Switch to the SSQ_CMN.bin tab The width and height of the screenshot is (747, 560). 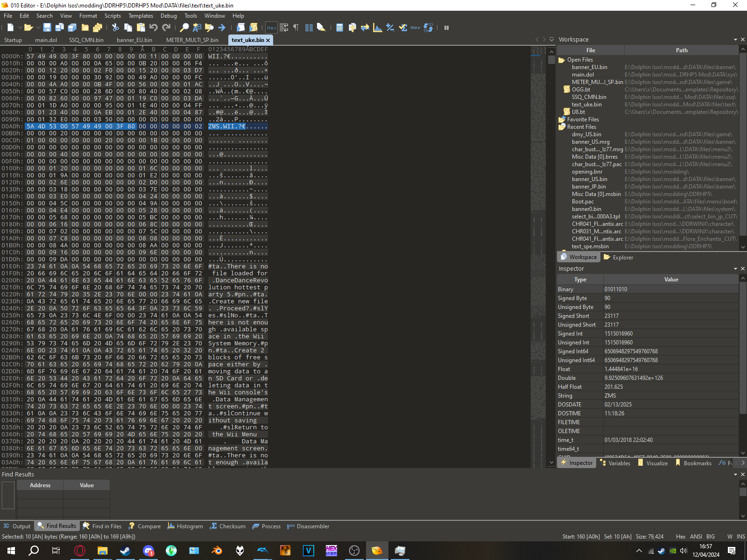[x=86, y=40]
